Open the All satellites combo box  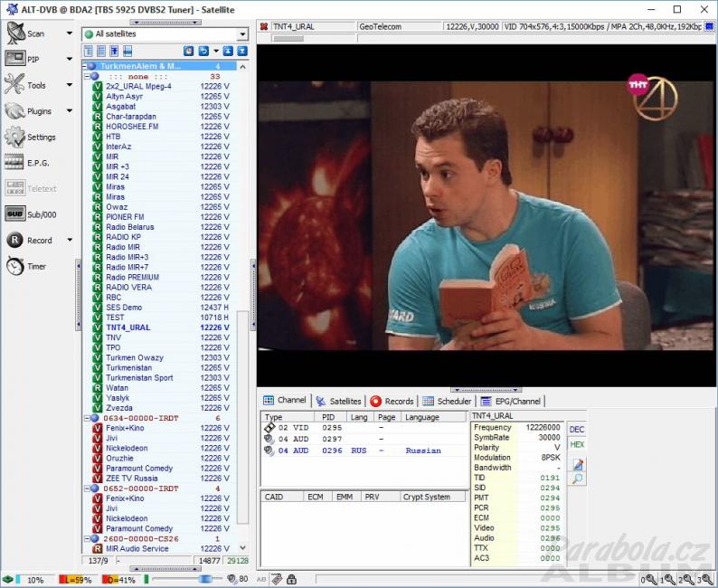tap(165, 34)
